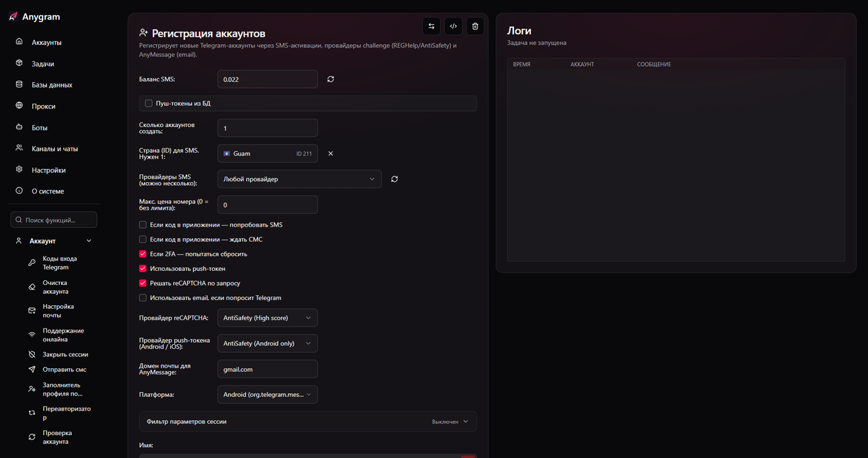868x458 pixels.
Task: Click the Заполнитель профиля icon
Action: click(31, 389)
